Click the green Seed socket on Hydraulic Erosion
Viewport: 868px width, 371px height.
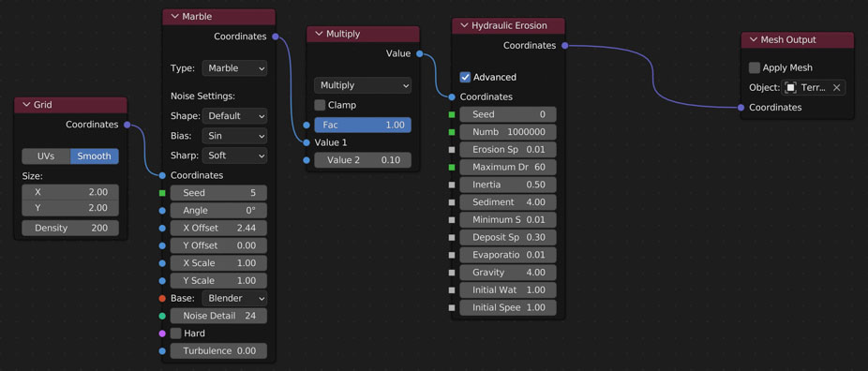[x=452, y=114]
